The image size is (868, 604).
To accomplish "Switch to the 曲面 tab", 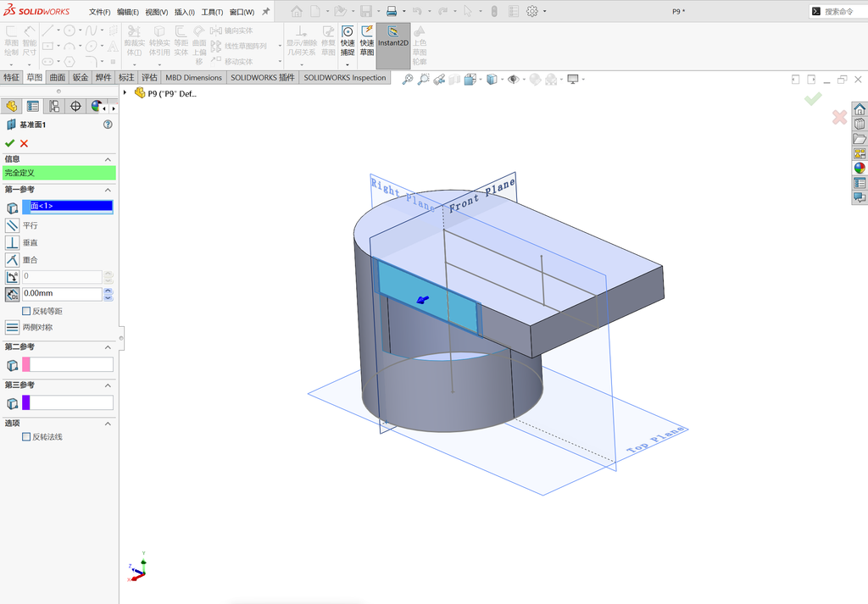I will point(58,77).
